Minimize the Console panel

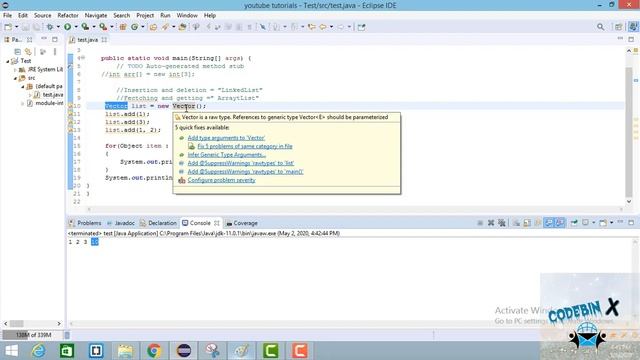coord(620,222)
